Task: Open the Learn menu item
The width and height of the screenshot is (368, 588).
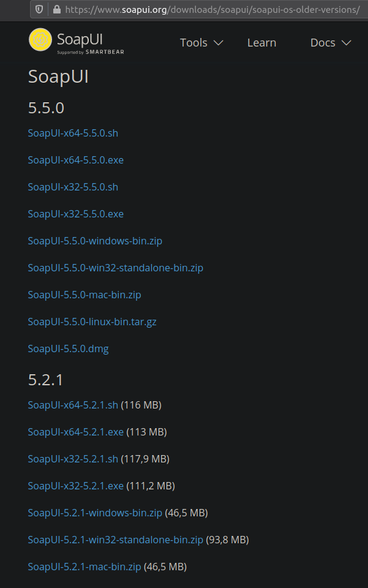Action: point(261,43)
